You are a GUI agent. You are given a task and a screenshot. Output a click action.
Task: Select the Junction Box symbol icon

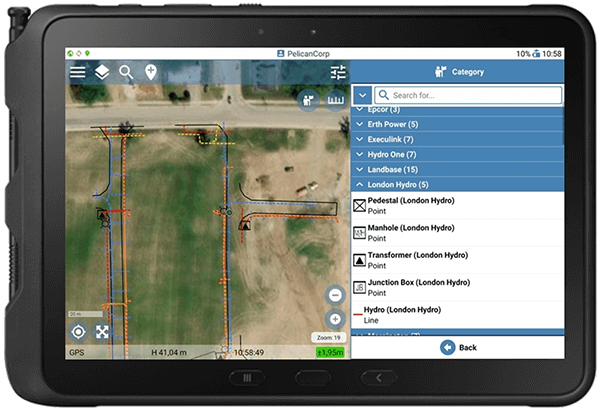click(x=359, y=287)
